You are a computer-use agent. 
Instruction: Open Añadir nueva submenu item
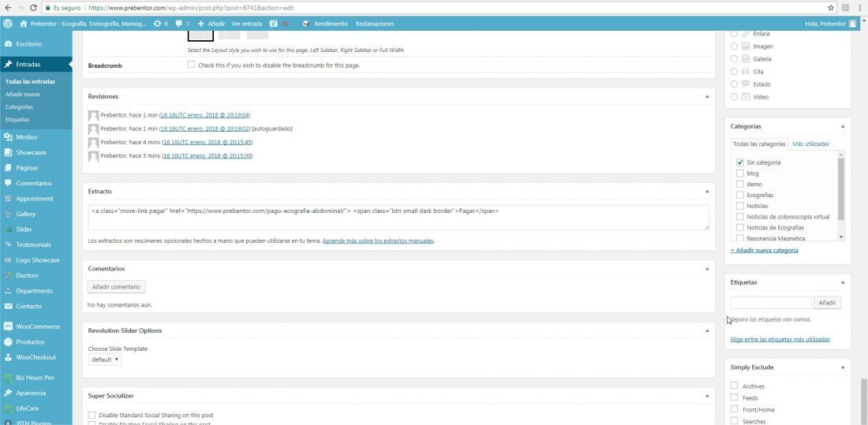[x=22, y=94]
